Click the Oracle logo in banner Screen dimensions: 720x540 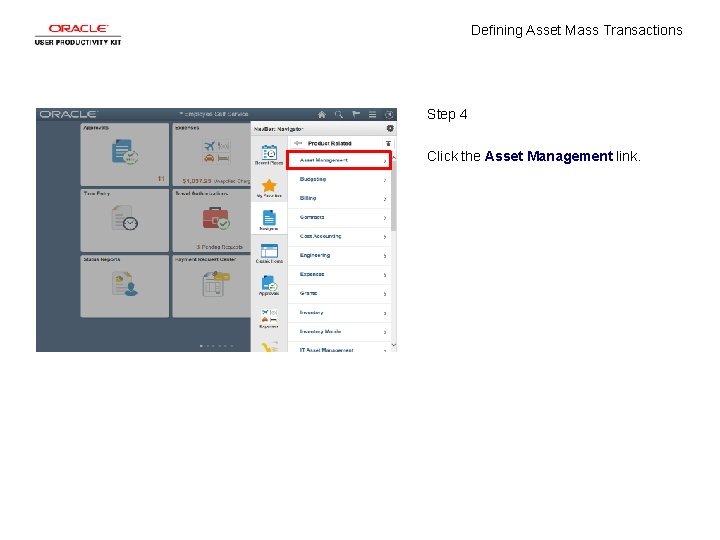pos(68,114)
